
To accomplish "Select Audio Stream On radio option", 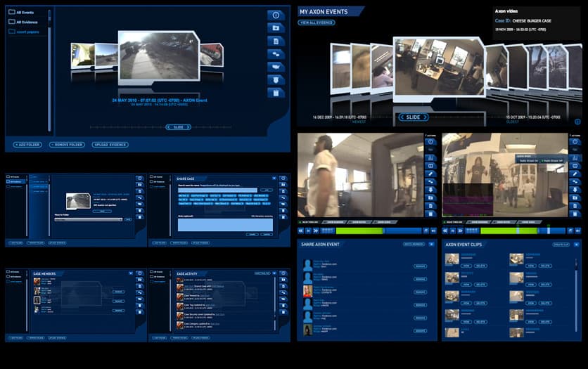I will point(528,161).
